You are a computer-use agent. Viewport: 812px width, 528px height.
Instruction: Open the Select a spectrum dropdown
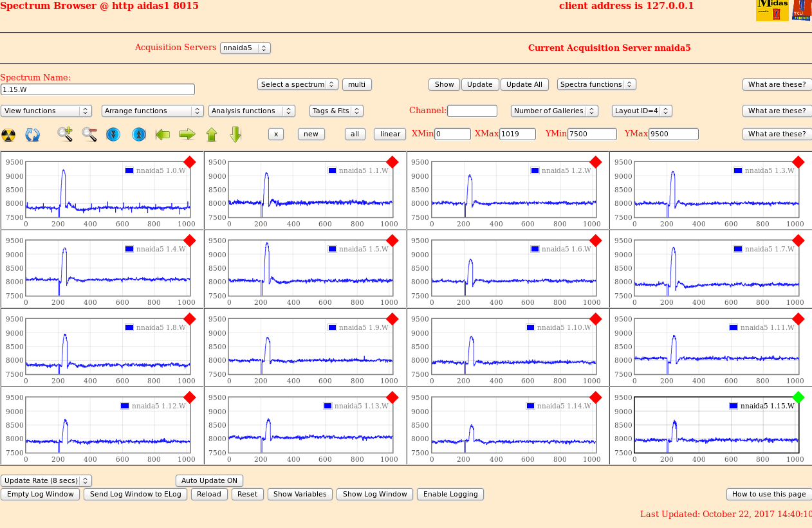(x=298, y=84)
